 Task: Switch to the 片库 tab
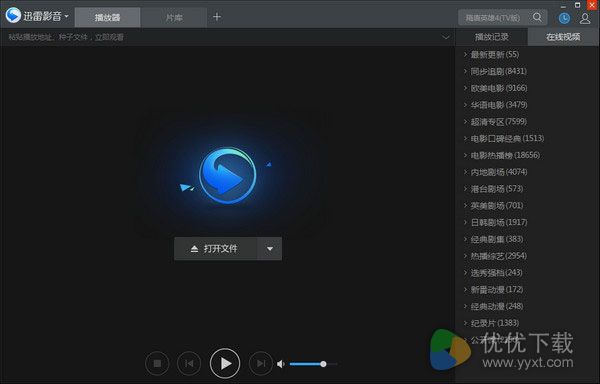pos(174,18)
